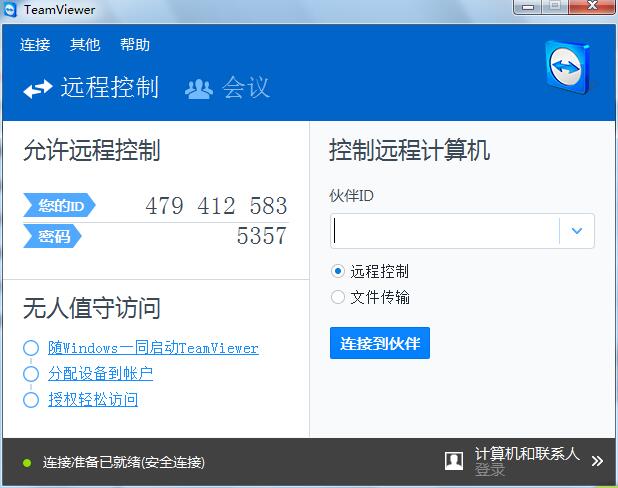Image resolution: width=618 pixels, height=488 pixels.
Task: Click the 连接到伙伴 button
Action: point(380,343)
